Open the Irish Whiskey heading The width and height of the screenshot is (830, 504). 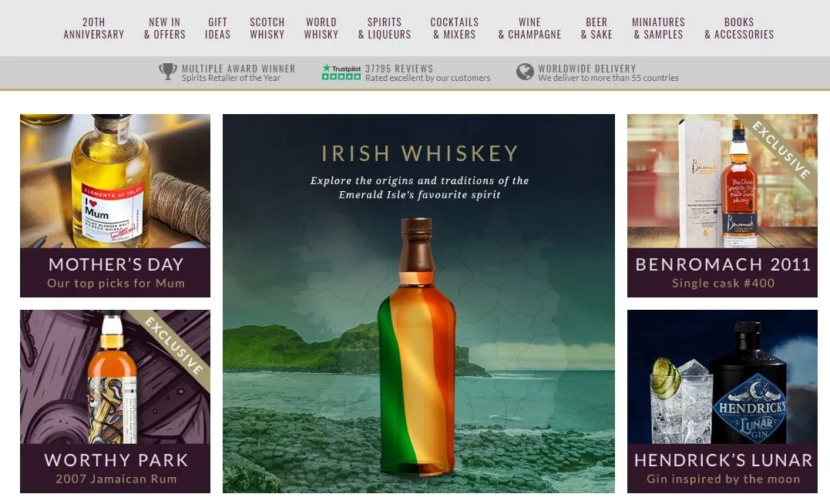pyautogui.click(x=419, y=153)
